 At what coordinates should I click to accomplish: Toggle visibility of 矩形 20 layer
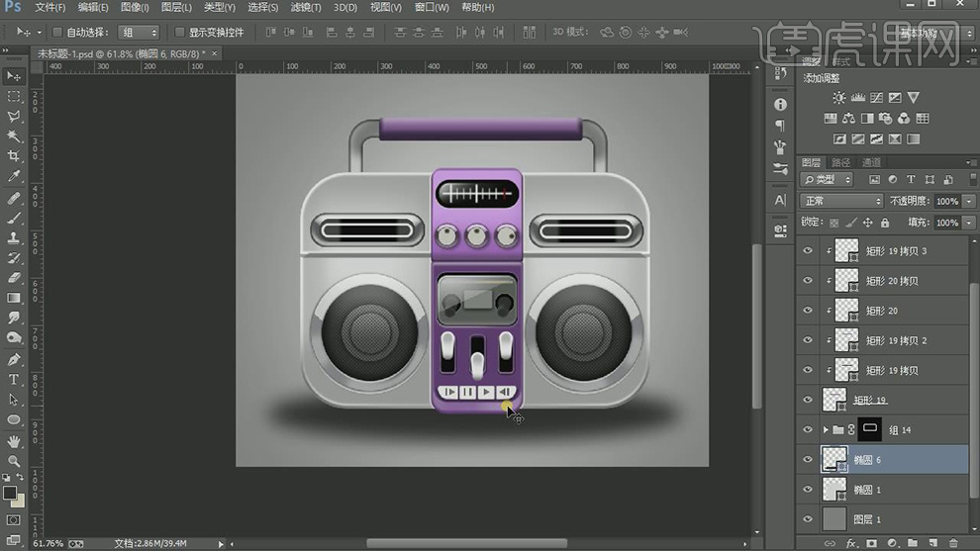(x=808, y=311)
